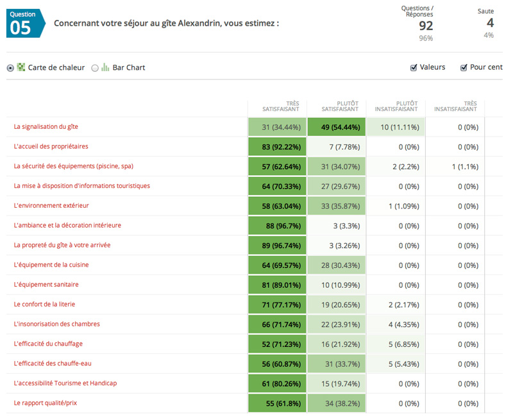Click the 66 (71.74%) cell

(277, 324)
